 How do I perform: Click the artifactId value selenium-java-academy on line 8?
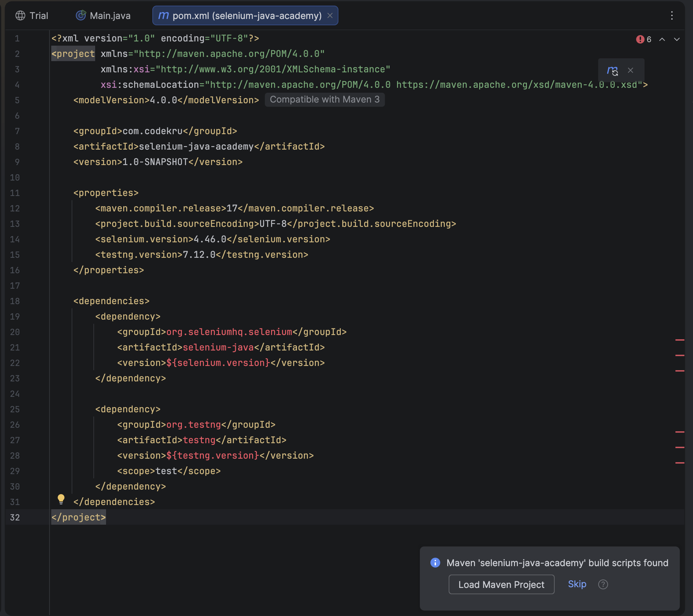[196, 146]
